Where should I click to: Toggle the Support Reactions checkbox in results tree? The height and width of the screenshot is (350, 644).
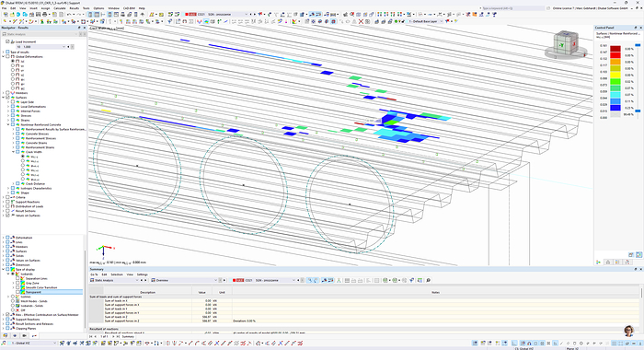pos(7,202)
